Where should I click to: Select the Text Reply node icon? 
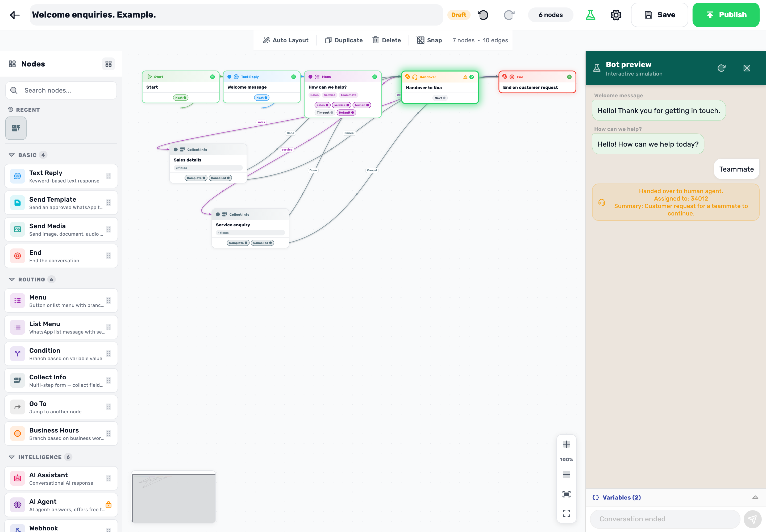pyautogui.click(x=17, y=176)
